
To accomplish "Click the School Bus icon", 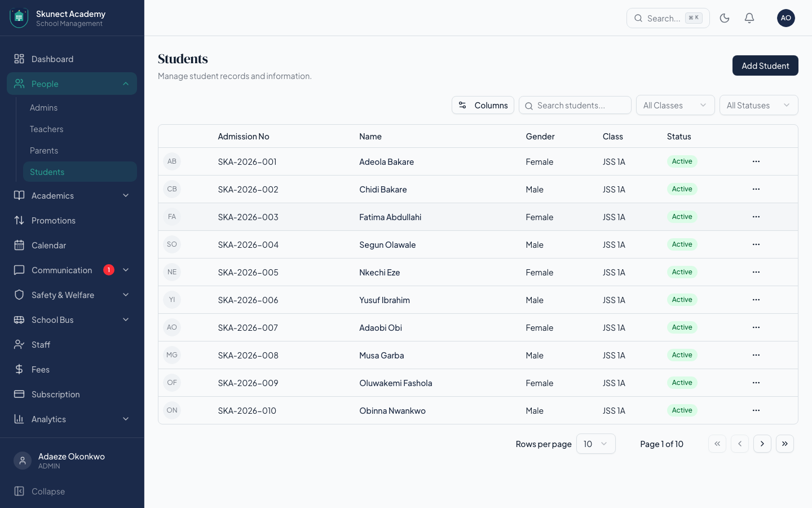I will click(x=19, y=319).
